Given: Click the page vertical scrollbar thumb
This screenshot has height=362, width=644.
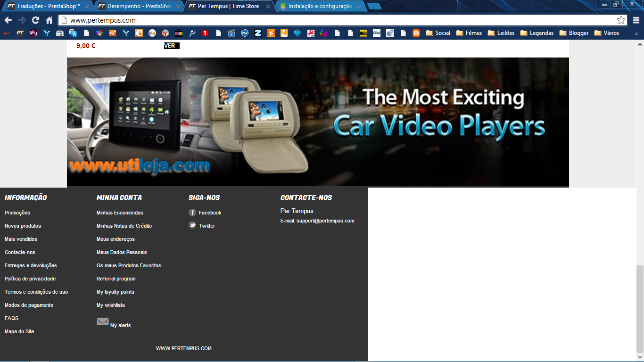Looking at the screenshot, I should 640,308.
